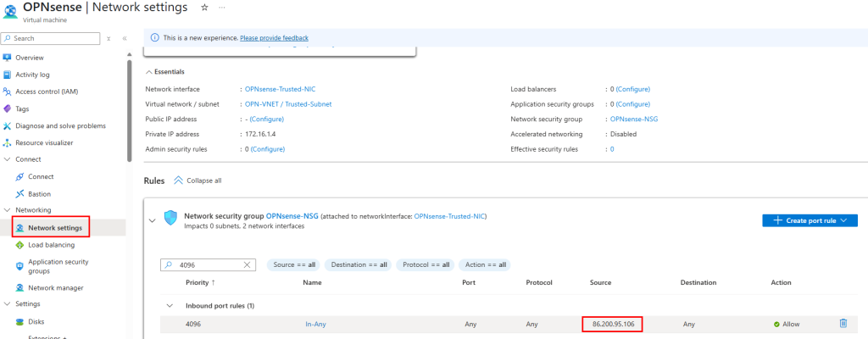Viewport: 868px width, 339px height.
Task: Click the 4096 priority cell
Action: pyautogui.click(x=193, y=324)
